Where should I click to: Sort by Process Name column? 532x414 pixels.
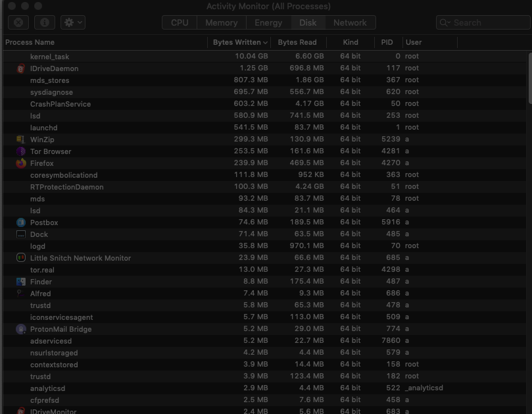105,42
